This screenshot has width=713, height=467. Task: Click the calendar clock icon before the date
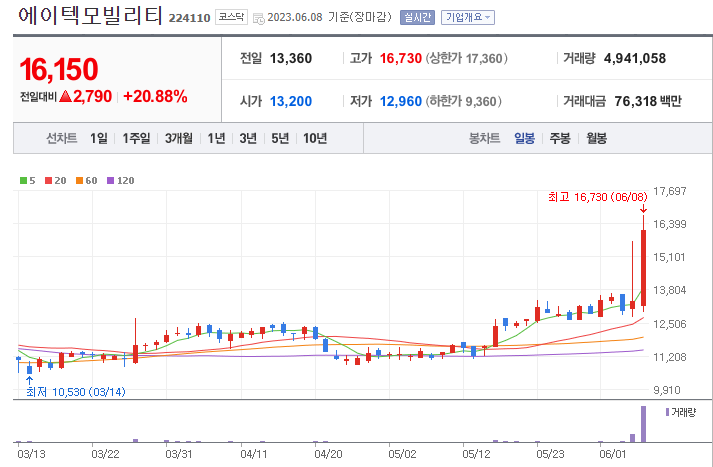coord(259,19)
